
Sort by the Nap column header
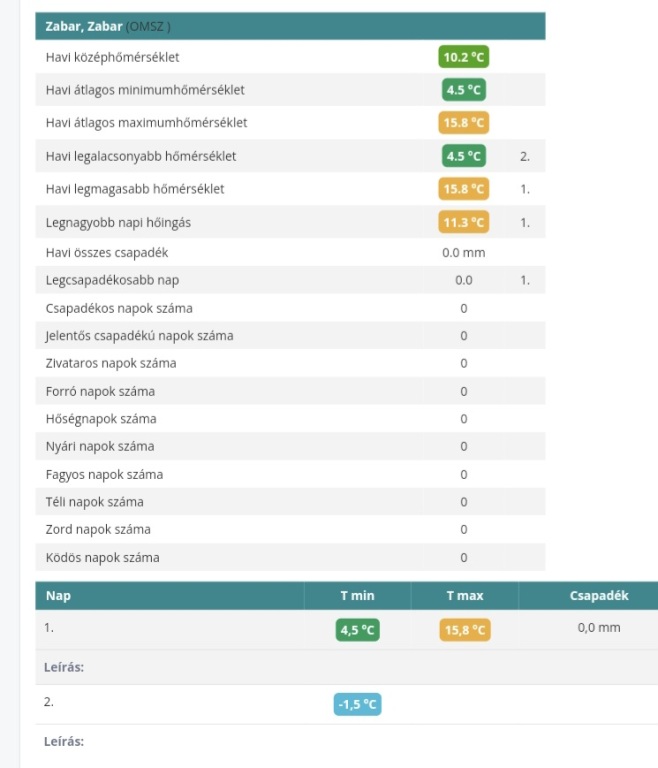click(59, 596)
